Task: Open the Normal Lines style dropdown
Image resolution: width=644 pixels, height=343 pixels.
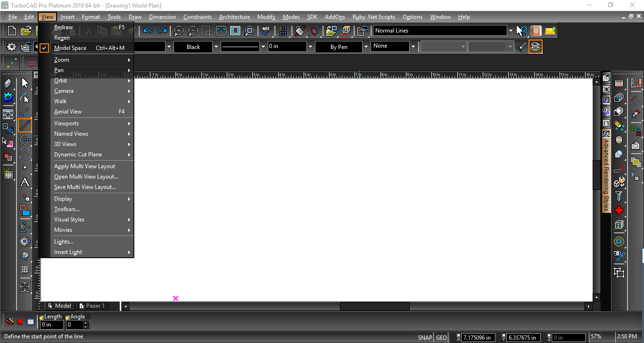Action: click(x=511, y=31)
